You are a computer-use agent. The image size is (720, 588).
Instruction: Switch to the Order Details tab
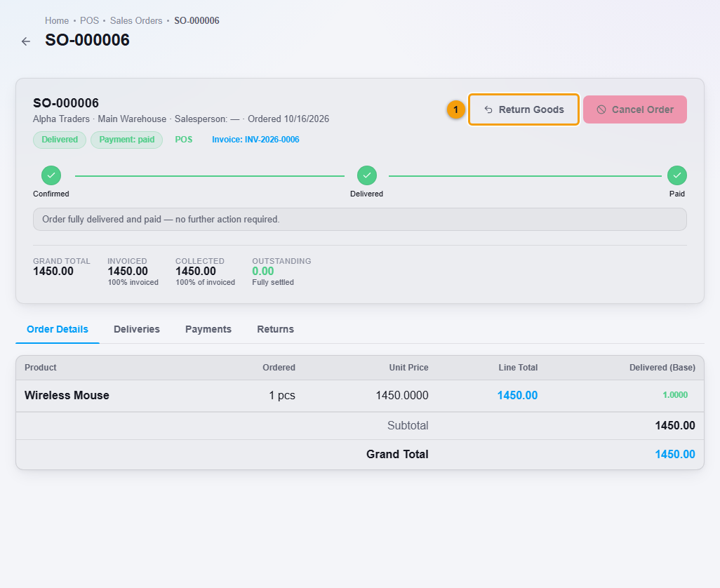(58, 329)
